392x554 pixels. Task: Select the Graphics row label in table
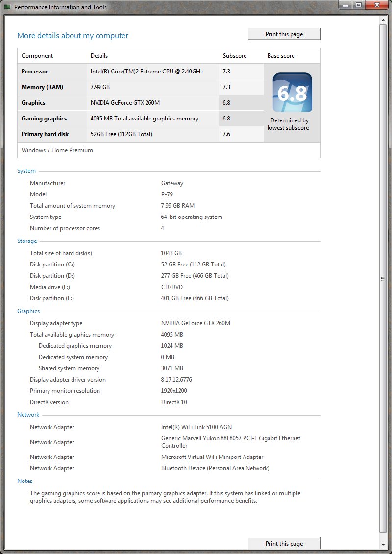coord(33,103)
